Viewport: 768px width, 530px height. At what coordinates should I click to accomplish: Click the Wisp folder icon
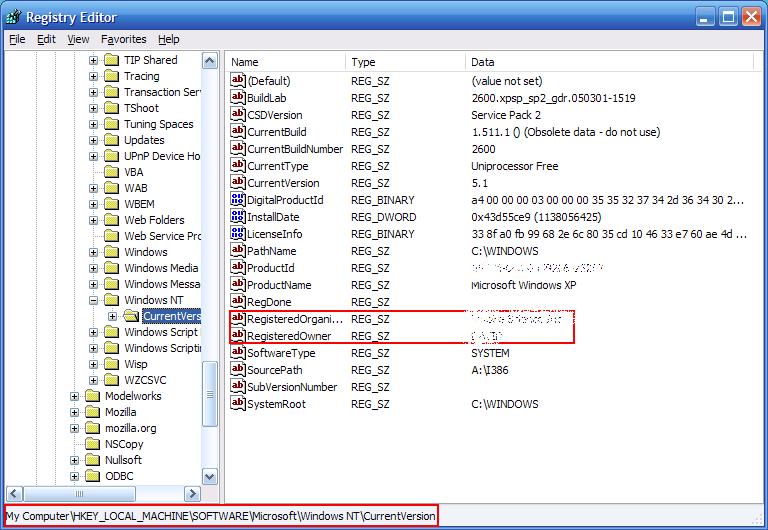click(x=112, y=364)
